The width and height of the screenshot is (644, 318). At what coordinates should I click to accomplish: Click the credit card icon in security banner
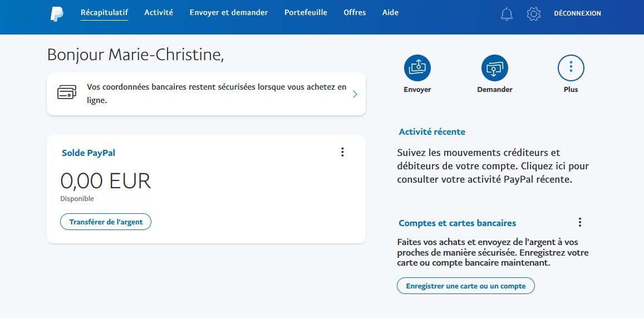(67, 92)
